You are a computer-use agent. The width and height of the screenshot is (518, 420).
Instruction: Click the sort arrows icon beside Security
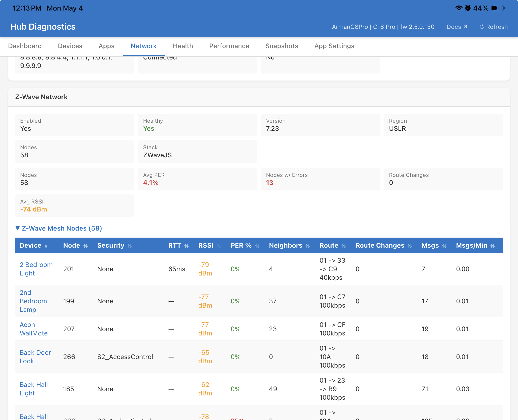click(130, 246)
